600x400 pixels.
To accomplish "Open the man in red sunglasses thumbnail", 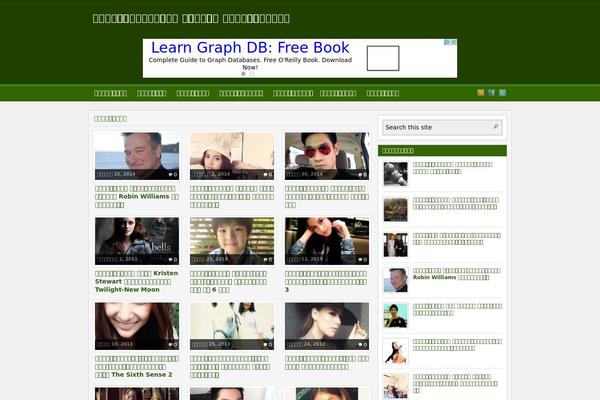I will (327, 156).
